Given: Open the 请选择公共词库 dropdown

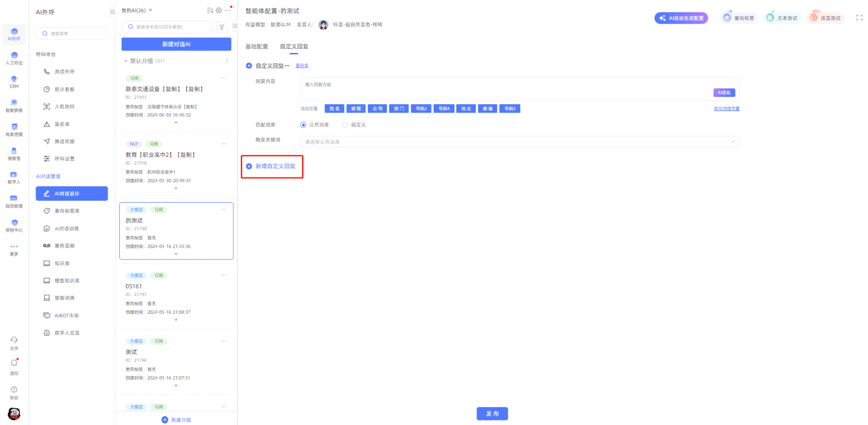Looking at the screenshot, I should (520, 142).
